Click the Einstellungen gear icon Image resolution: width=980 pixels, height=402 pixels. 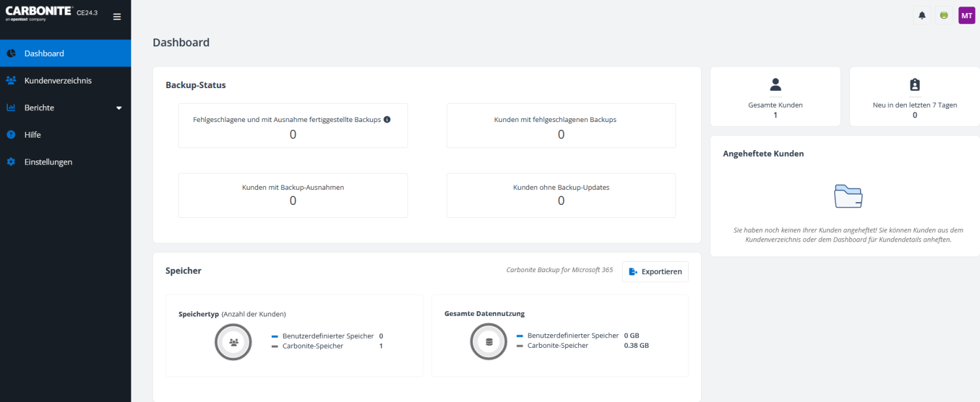pos(10,161)
